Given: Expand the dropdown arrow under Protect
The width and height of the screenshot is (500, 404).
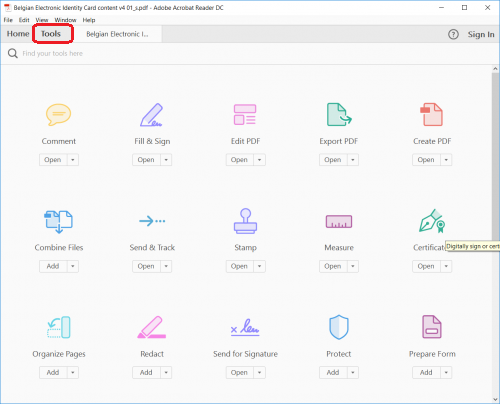Looking at the screenshot, I should coord(353,372).
